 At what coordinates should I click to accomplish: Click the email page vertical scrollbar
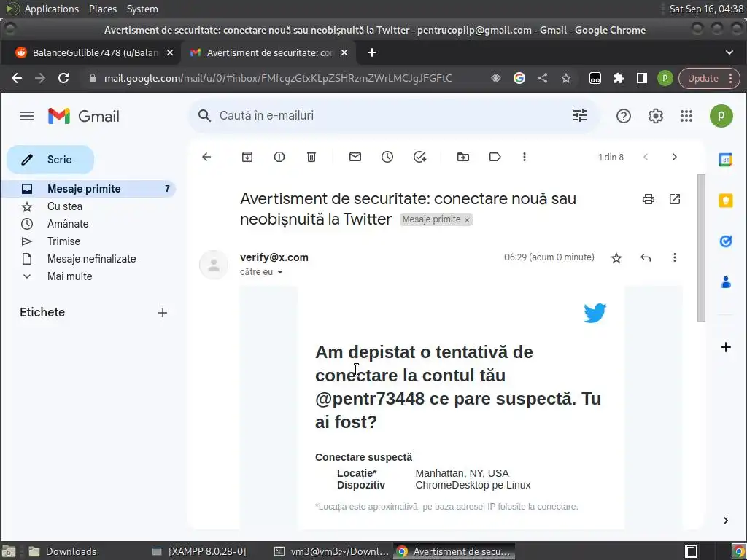point(701,248)
